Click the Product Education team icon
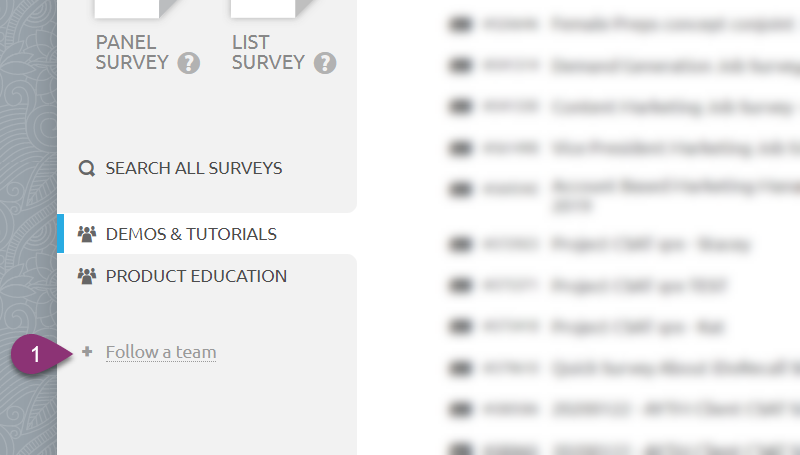This screenshot has width=800, height=455. click(86, 276)
